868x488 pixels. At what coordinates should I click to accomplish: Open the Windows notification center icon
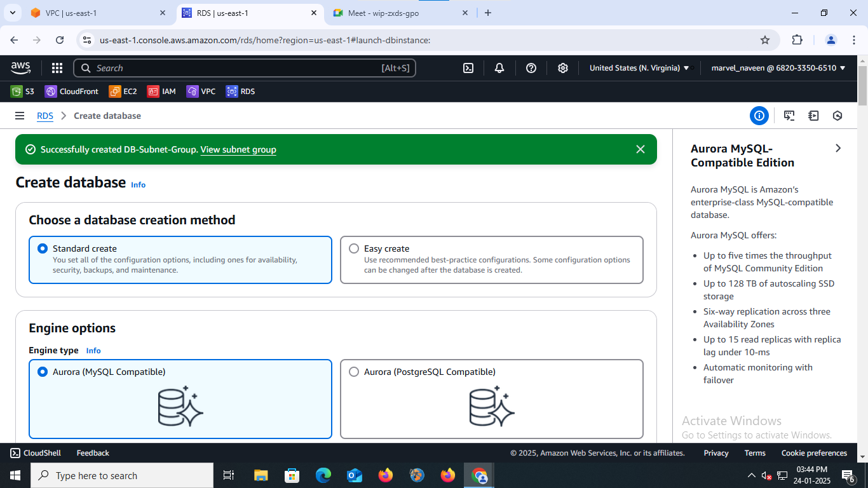(848, 475)
